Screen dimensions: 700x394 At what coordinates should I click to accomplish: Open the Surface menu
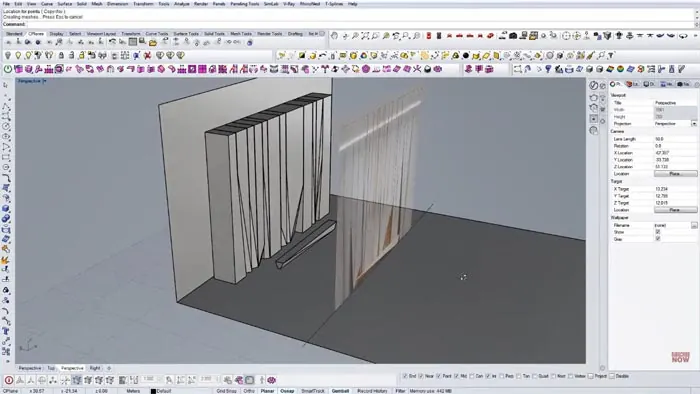point(64,4)
